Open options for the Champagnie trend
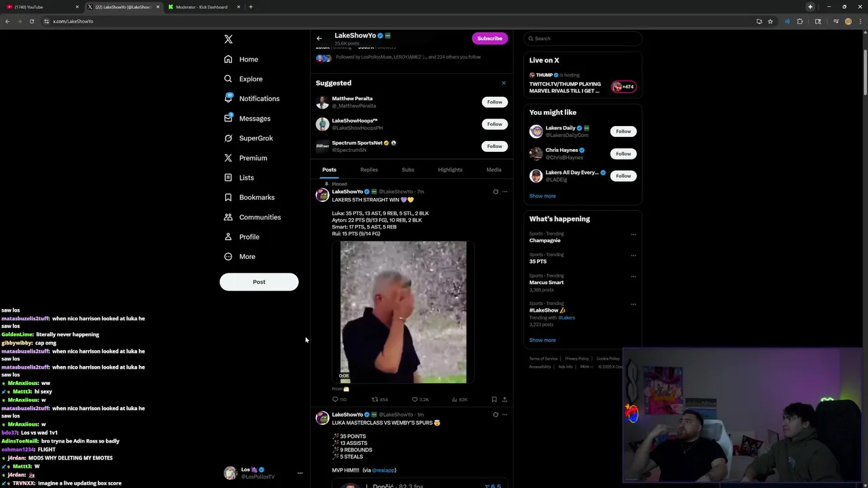 pyautogui.click(x=633, y=235)
